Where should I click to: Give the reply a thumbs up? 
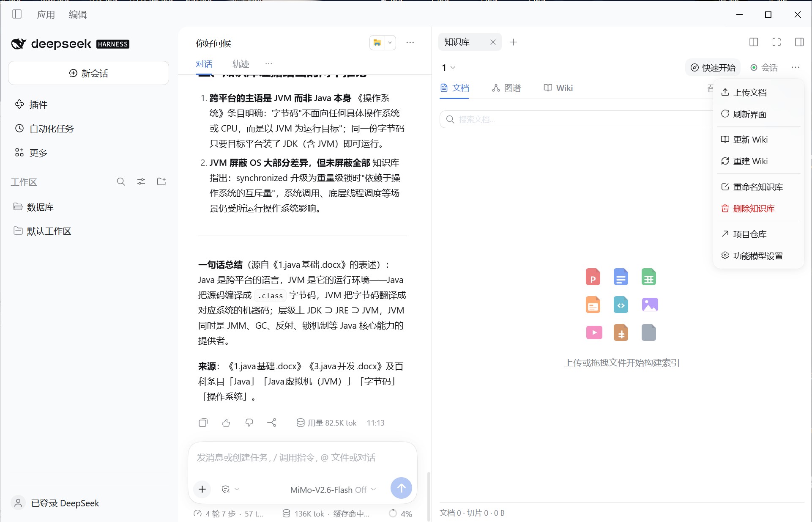click(x=226, y=423)
